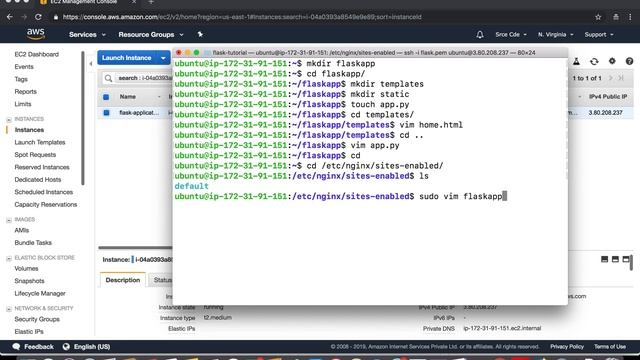Click the third details pane layout icon
This screenshot has height=360, width=640.
(626, 259)
